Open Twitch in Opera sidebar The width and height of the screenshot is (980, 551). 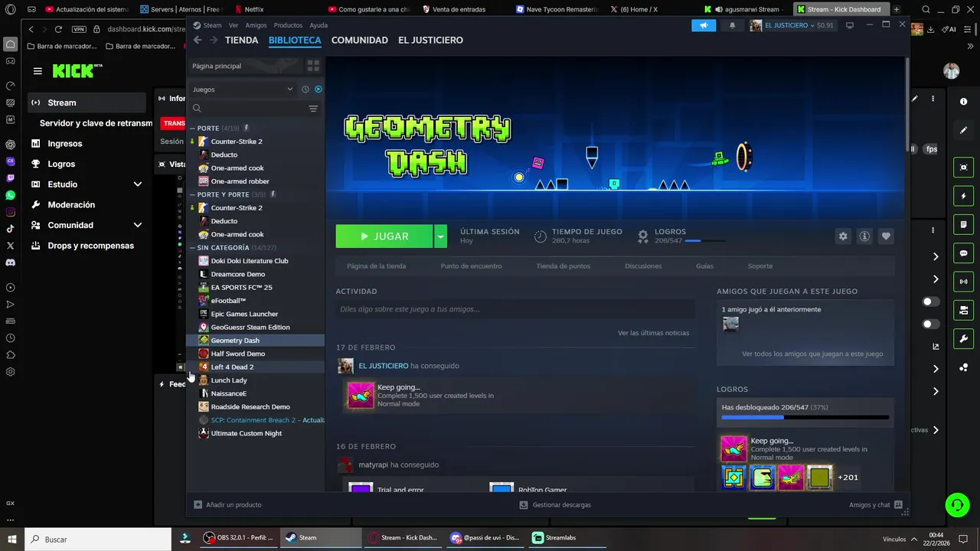click(x=10, y=178)
